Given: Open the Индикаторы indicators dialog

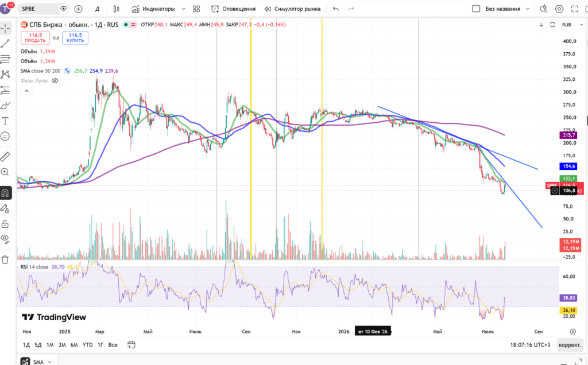Looking at the screenshot, I should coord(153,9).
